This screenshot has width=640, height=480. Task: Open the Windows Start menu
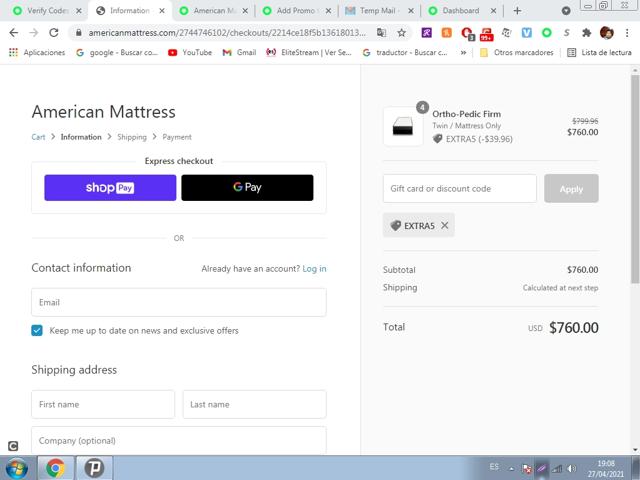pos(16,468)
